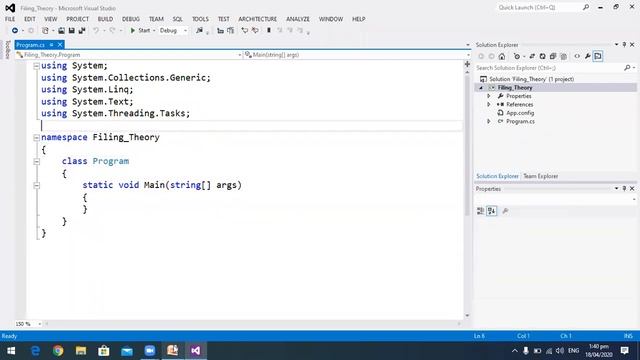Screen dimensions: 640x360
Task: Open Microsoft Edge from the taskbar
Action: pos(36,351)
